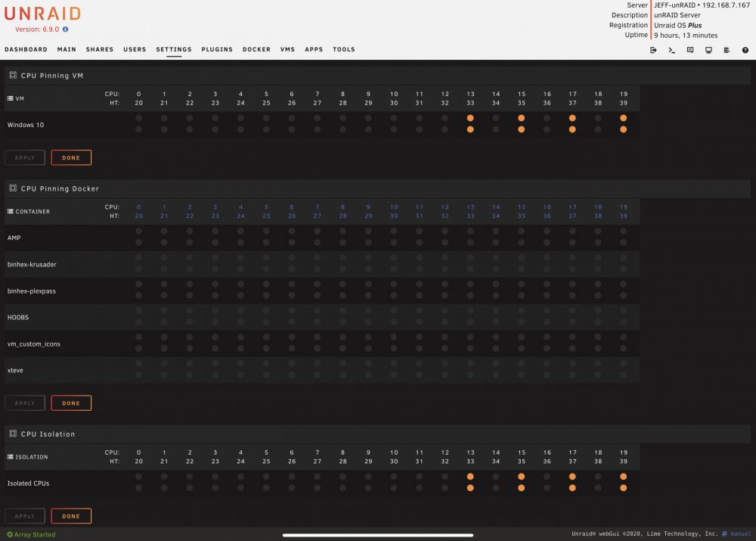This screenshot has width=756, height=541.
Task: Click the Isolated CPUs row label
Action: 28,483
